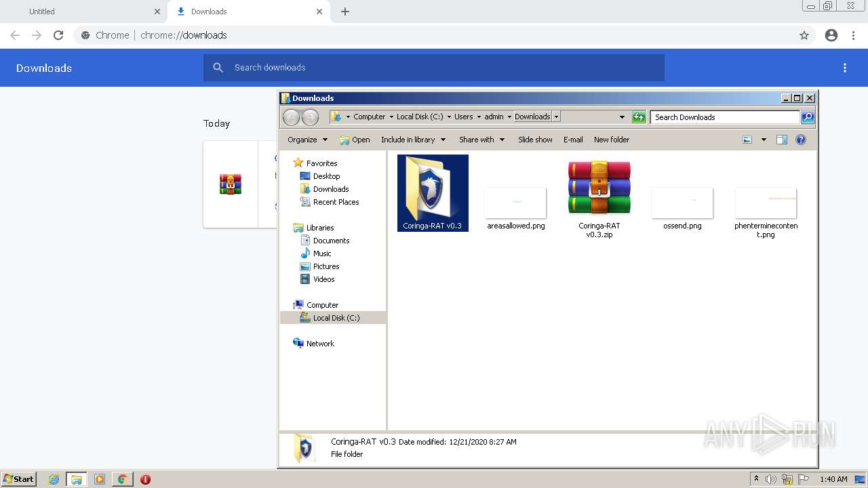Click the Computer breadcrumb segment

[369, 117]
